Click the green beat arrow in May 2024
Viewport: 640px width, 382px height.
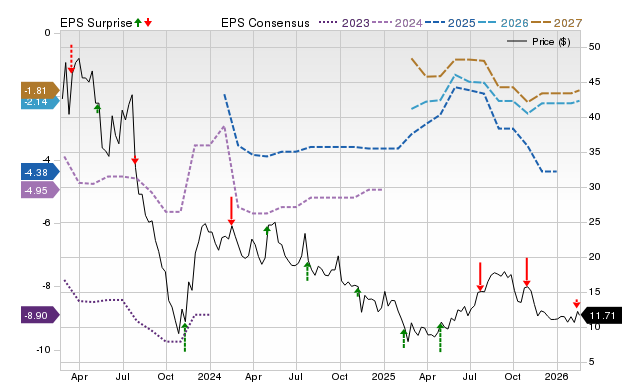point(267,230)
